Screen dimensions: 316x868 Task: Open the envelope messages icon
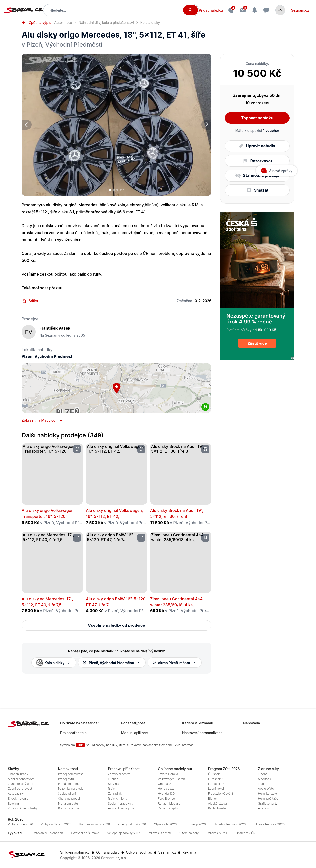[243, 10]
